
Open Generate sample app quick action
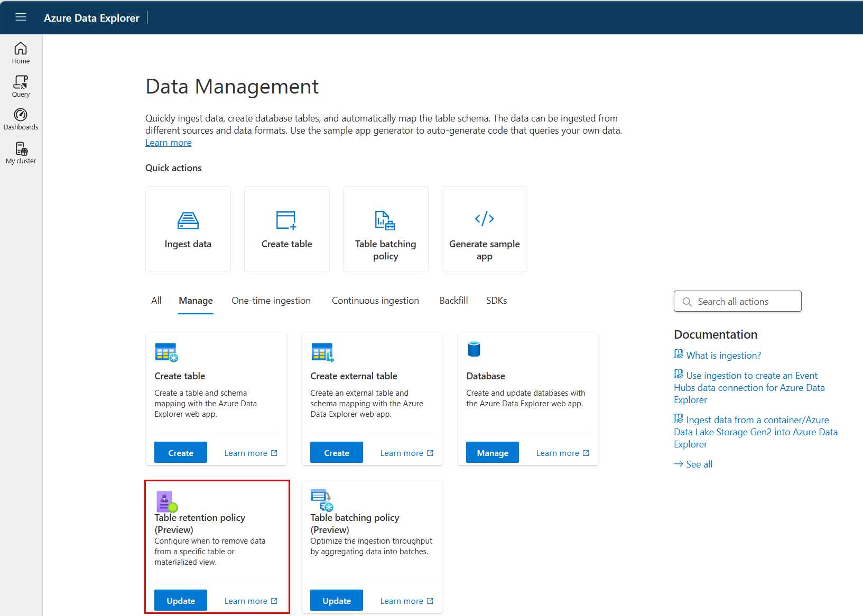pos(485,229)
